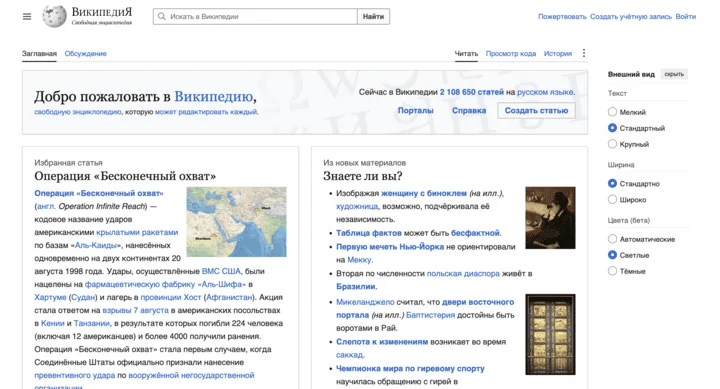Viewport: 720px width, 389px height.
Task: Focus the Искать в Википедии search field
Action: (255, 17)
